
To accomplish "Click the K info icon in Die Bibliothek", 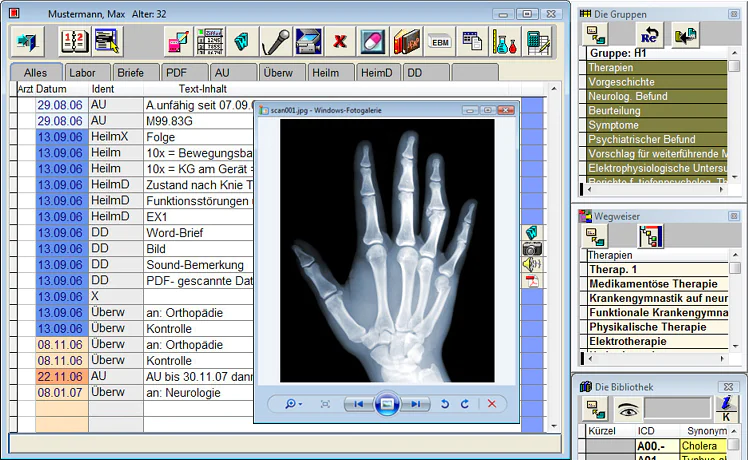I will [x=726, y=409].
